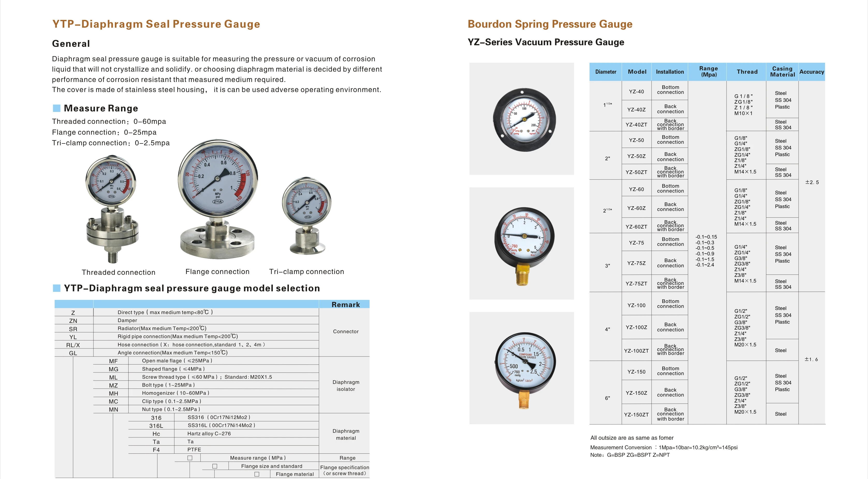This screenshot has width=868, height=479.
Task: Check the Measure range (MPa) box
Action: (x=190, y=458)
